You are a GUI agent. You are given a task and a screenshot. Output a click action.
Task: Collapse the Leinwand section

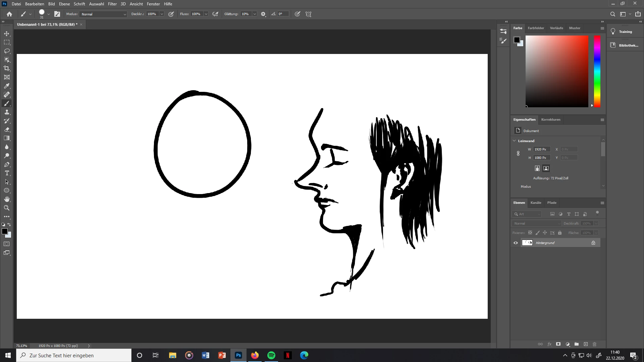tap(514, 141)
